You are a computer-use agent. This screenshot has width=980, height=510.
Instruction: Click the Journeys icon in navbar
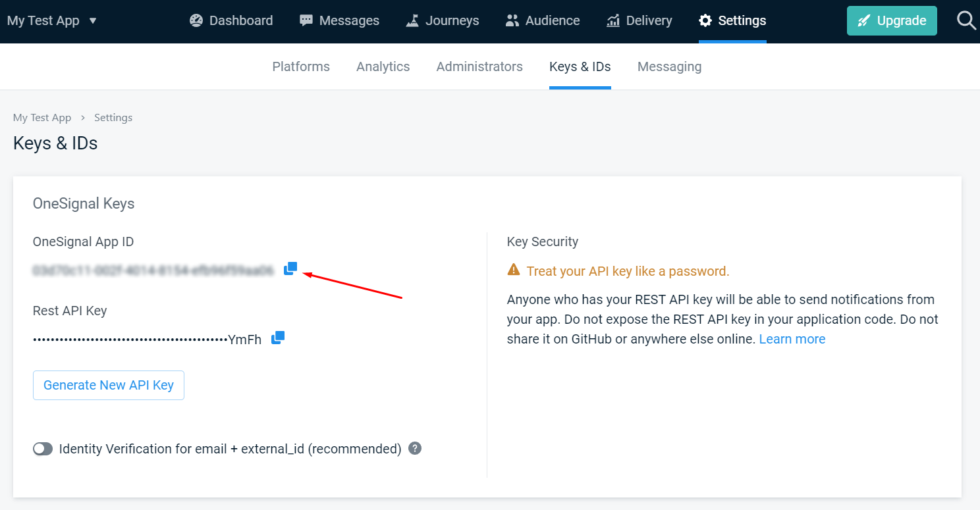click(413, 20)
